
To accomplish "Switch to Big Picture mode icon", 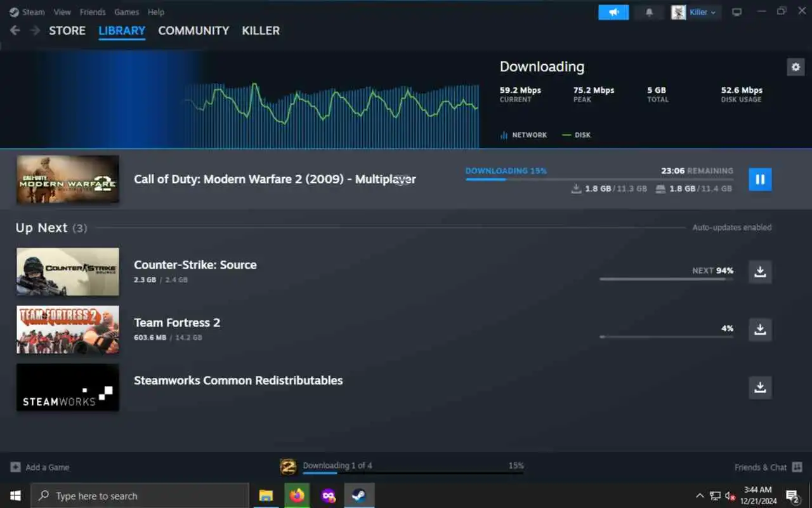I will click(737, 12).
